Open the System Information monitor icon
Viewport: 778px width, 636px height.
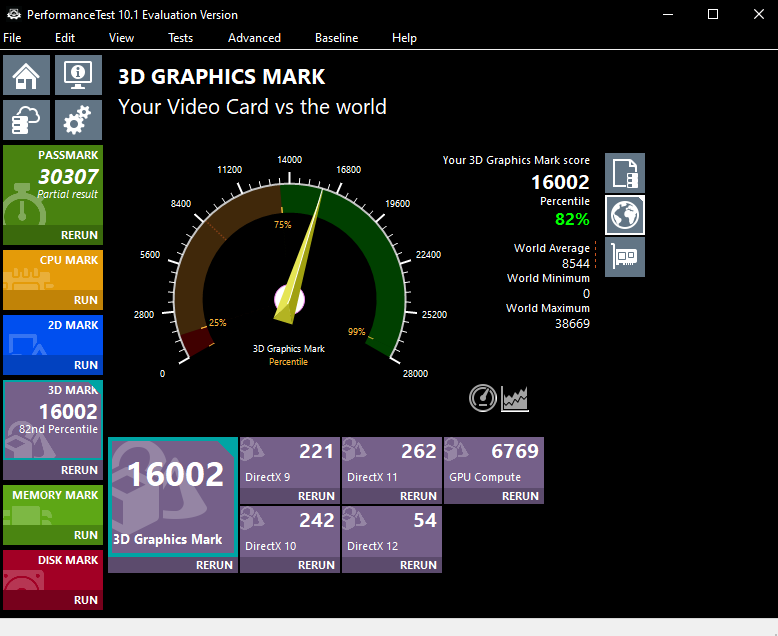[77, 75]
